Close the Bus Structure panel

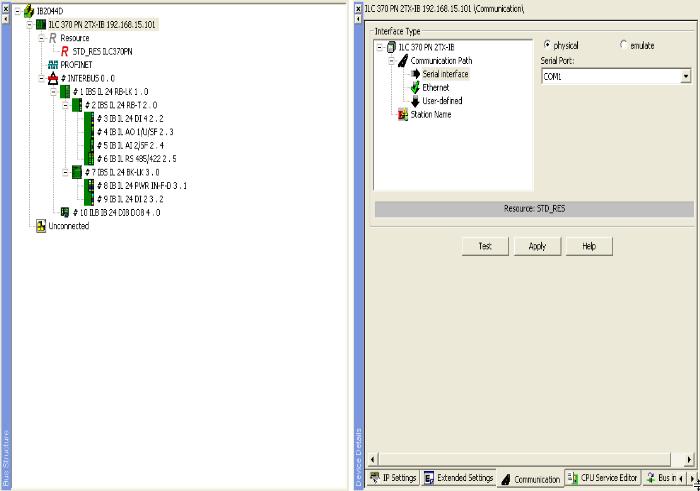(x=5, y=8)
